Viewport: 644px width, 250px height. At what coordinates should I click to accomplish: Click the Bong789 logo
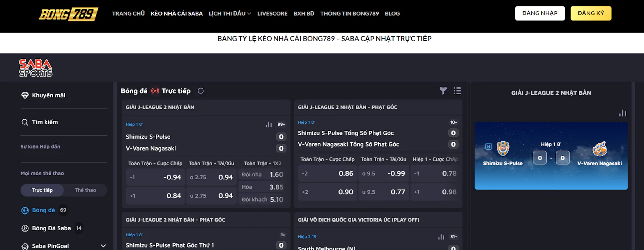tap(68, 14)
